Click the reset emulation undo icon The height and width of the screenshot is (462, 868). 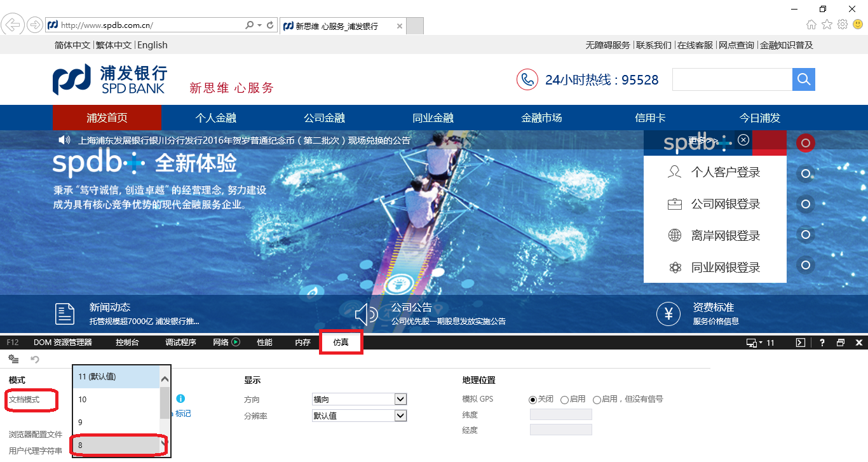[35, 360]
